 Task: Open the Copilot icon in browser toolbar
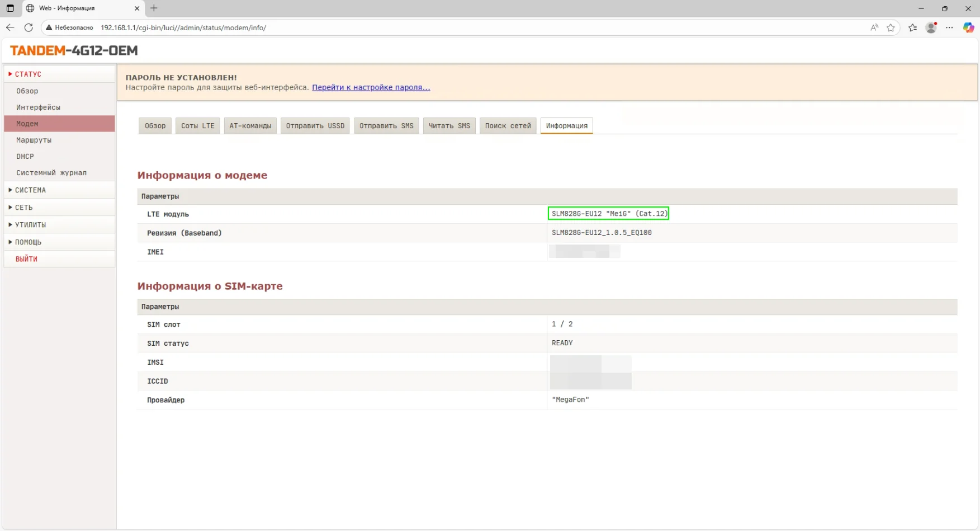(x=968, y=27)
